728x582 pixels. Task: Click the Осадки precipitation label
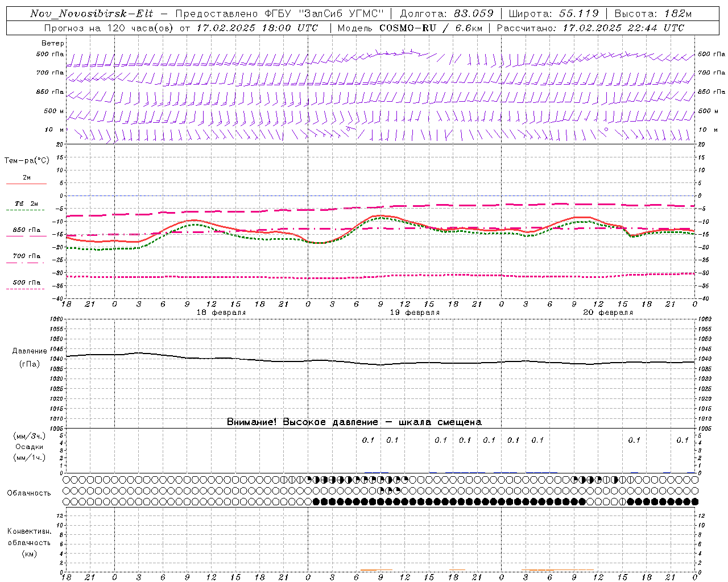click(30, 447)
